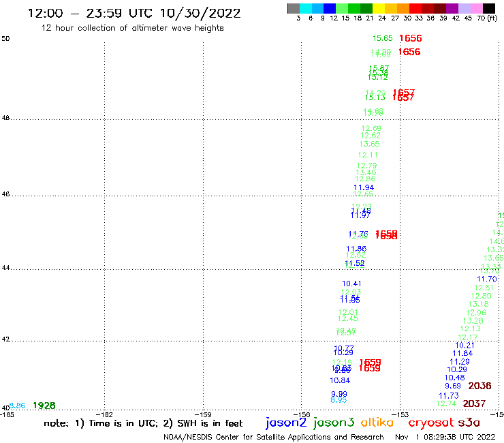Viewport: 504px width, 443px height.
Task: Click the wave height value '12.80'
Action: 481,296
